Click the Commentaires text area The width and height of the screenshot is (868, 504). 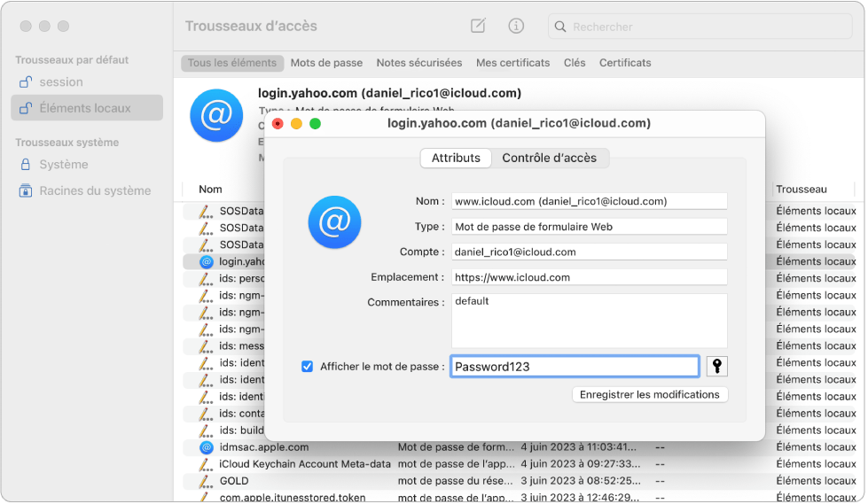pos(589,321)
